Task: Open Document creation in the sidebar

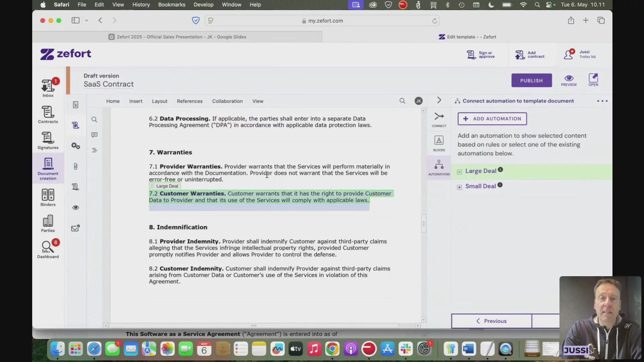Action: point(48,169)
